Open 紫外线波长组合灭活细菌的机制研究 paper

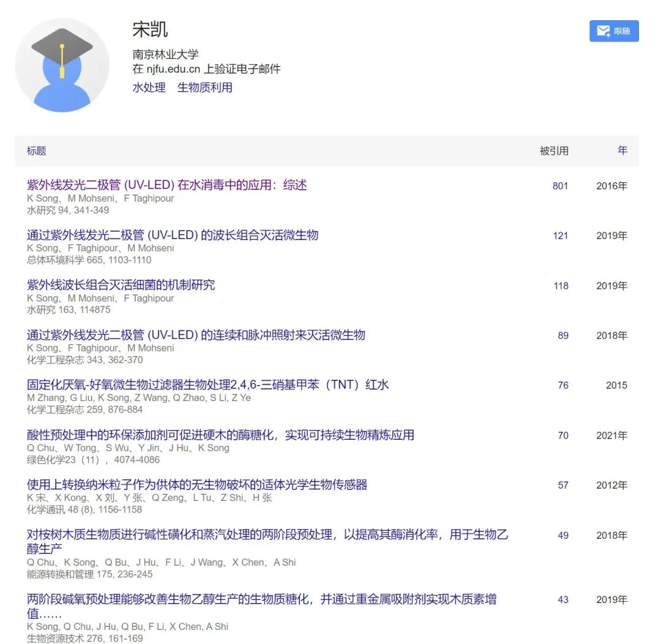121,285
